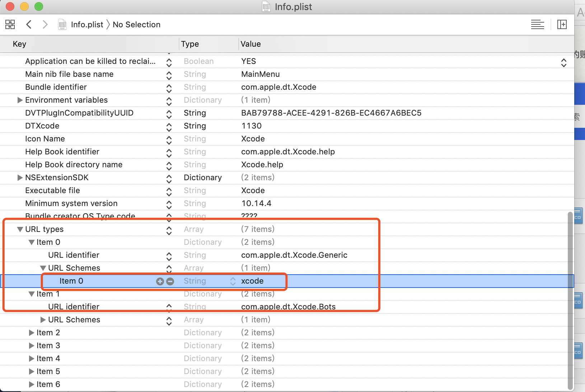Select value com.apple.dt.Xcode.help
This screenshot has height=392, width=585.
[x=288, y=151]
